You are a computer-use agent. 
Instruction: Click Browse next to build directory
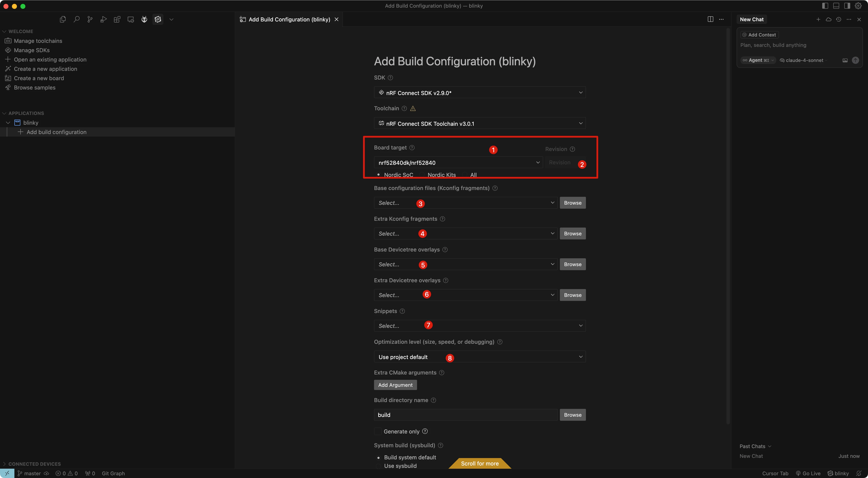point(572,415)
